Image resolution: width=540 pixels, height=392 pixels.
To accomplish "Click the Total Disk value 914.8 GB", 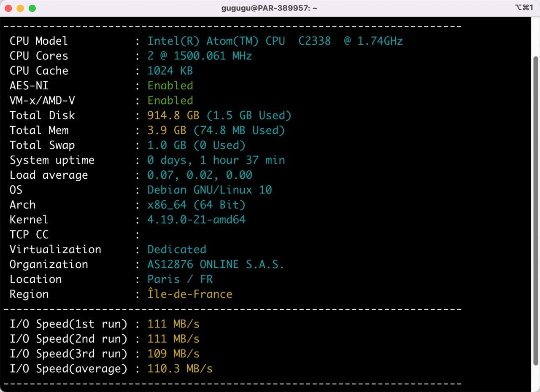I will click(x=173, y=115).
